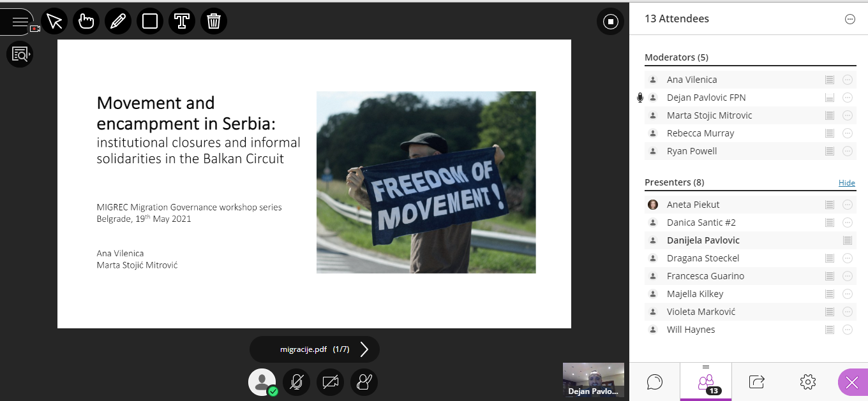Open the My Settings tab
The width and height of the screenshot is (868, 401).
tap(807, 382)
